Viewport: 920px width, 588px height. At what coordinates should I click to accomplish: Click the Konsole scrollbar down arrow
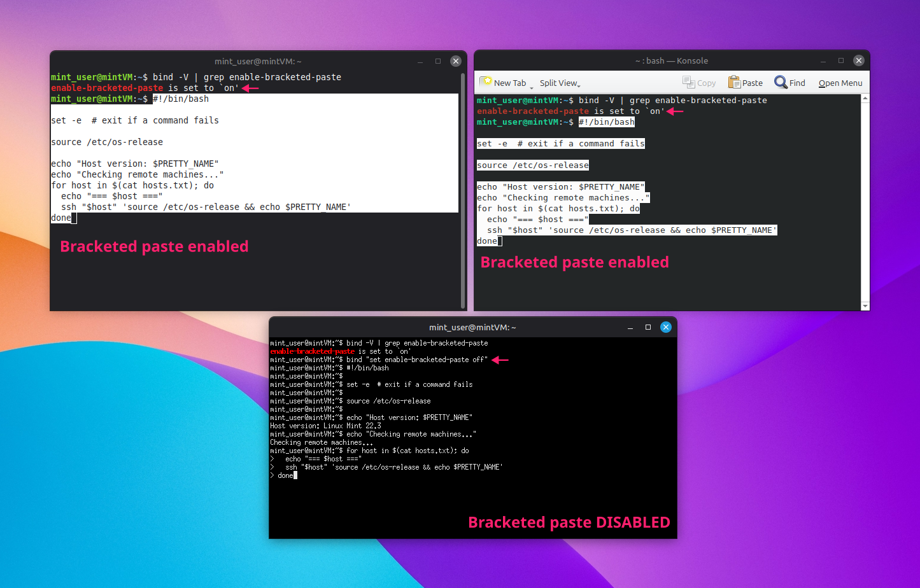tap(865, 306)
